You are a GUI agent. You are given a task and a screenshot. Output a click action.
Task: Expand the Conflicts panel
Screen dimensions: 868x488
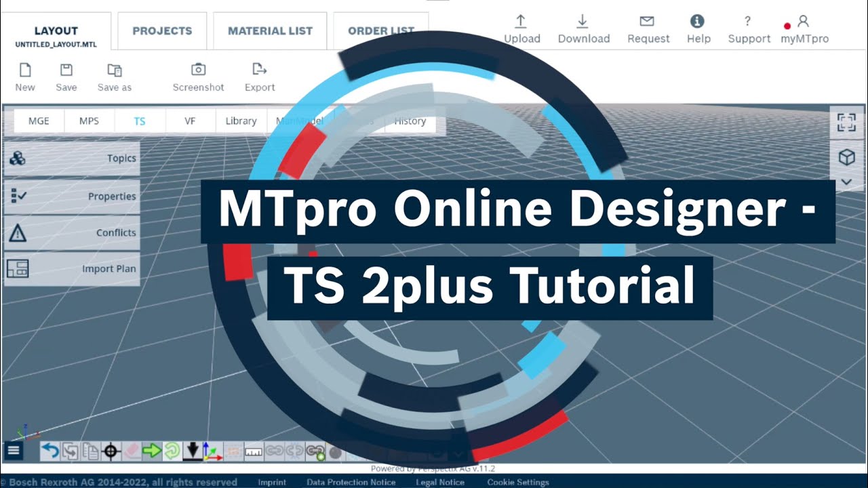click(x=72, y=232)
